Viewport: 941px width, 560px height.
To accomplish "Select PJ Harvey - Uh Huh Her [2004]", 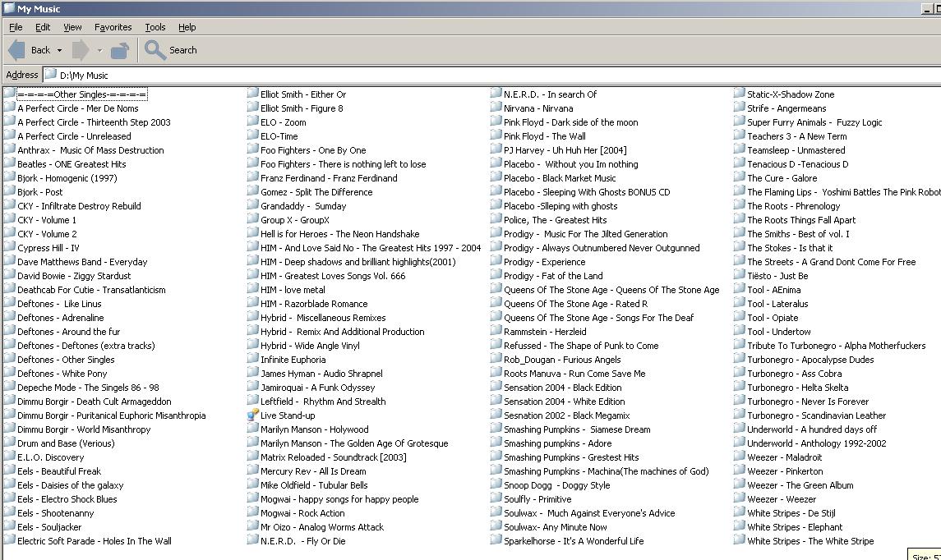I will (x=565, y=150).
